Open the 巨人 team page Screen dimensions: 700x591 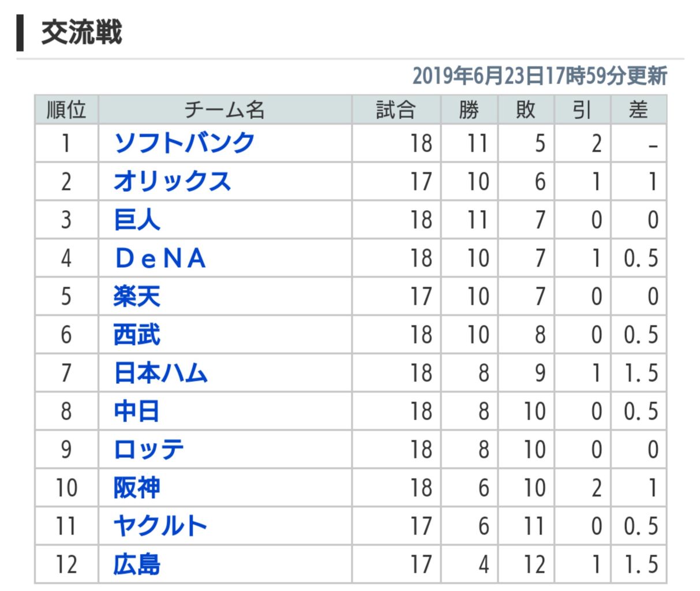click(x=137, y=220)
